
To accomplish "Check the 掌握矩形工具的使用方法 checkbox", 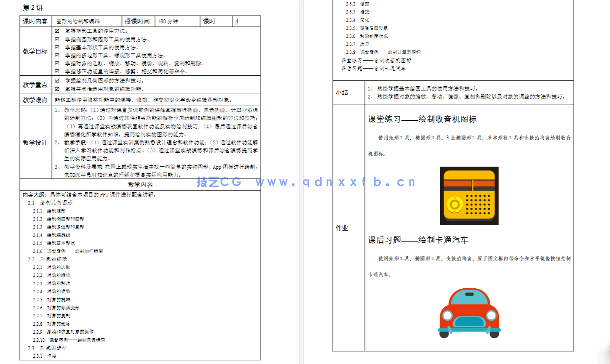I will pyautogui.click(x=57, y=31).
